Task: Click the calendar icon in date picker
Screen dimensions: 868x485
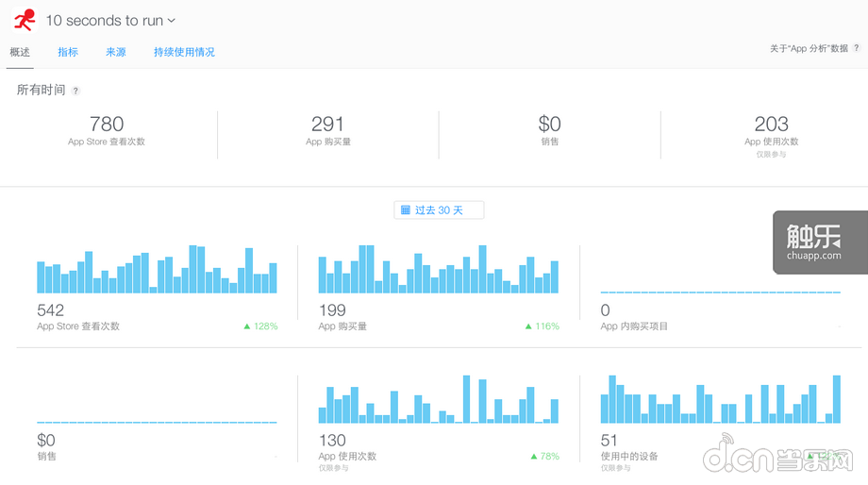Action: pyautogui.click(x=406, y=210)
